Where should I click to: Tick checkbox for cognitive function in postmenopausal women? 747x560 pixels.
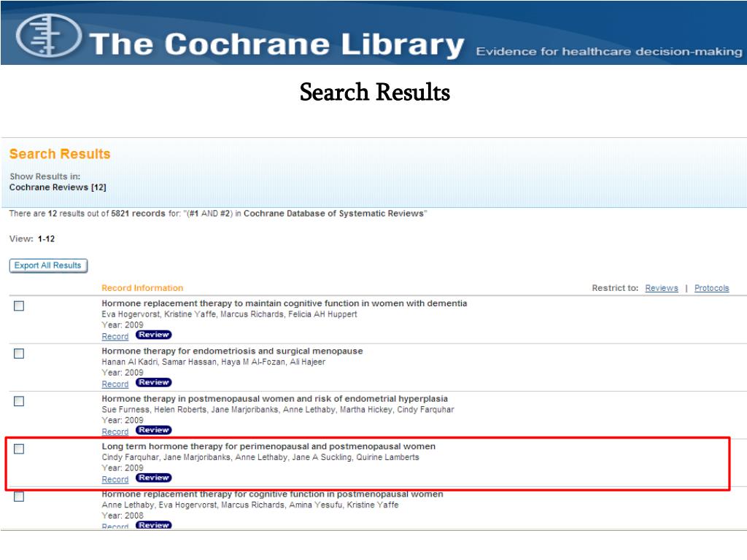[x=19, y=496]
